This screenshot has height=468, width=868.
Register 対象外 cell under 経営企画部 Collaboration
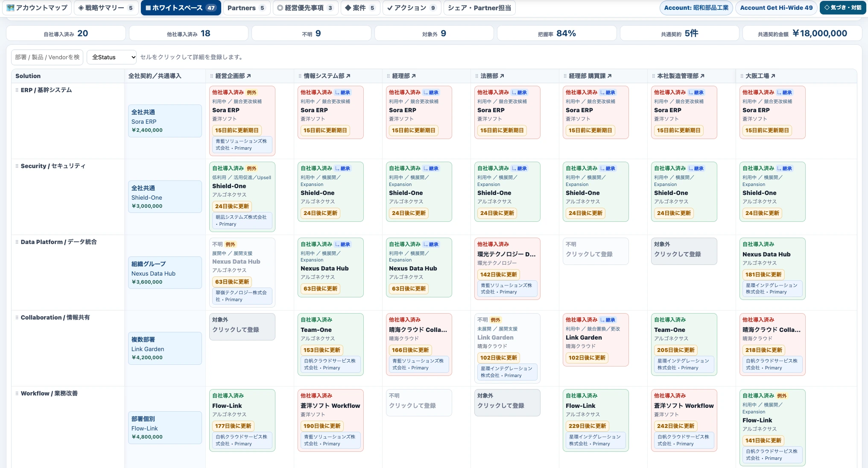(242, 326)
